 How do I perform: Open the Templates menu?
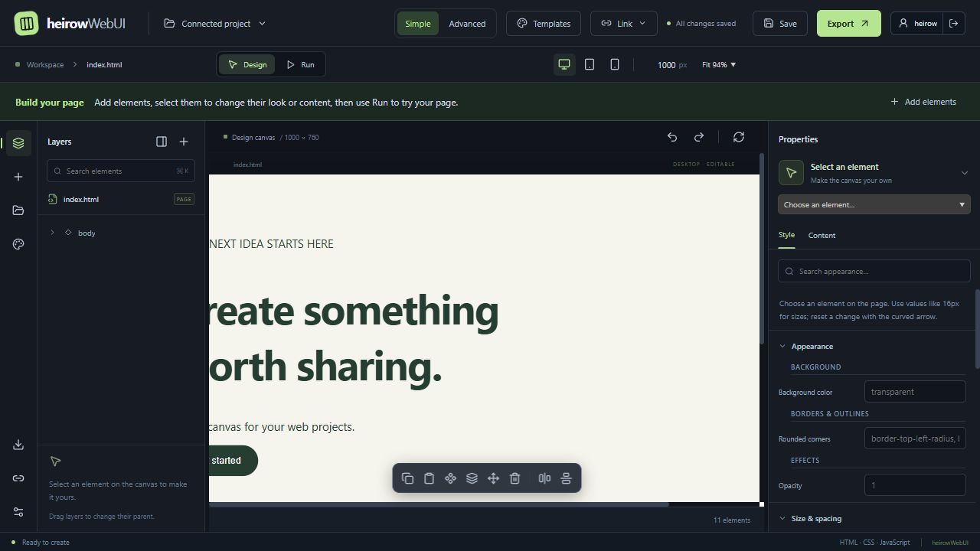click(x=544, y=24)
